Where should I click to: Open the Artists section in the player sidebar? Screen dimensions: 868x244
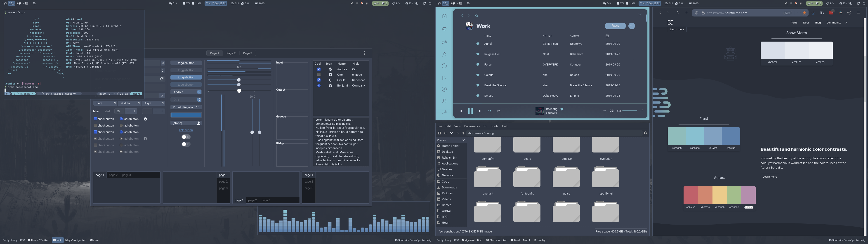[444, 54]
